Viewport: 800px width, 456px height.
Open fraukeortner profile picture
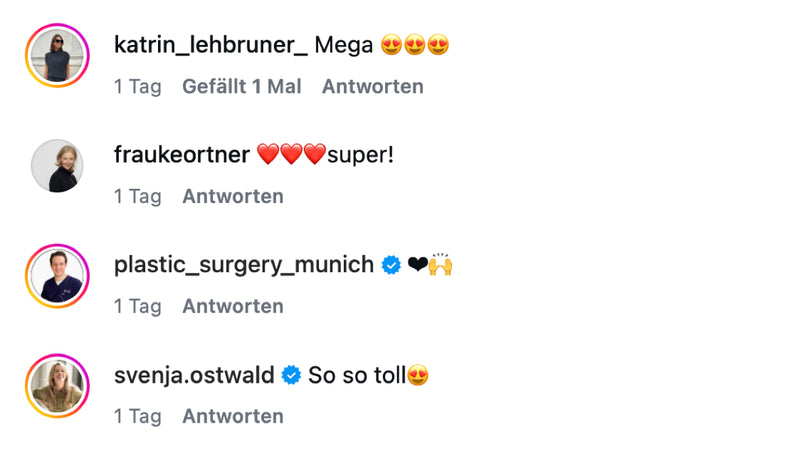pyautogui.click(x=57, y=166)
